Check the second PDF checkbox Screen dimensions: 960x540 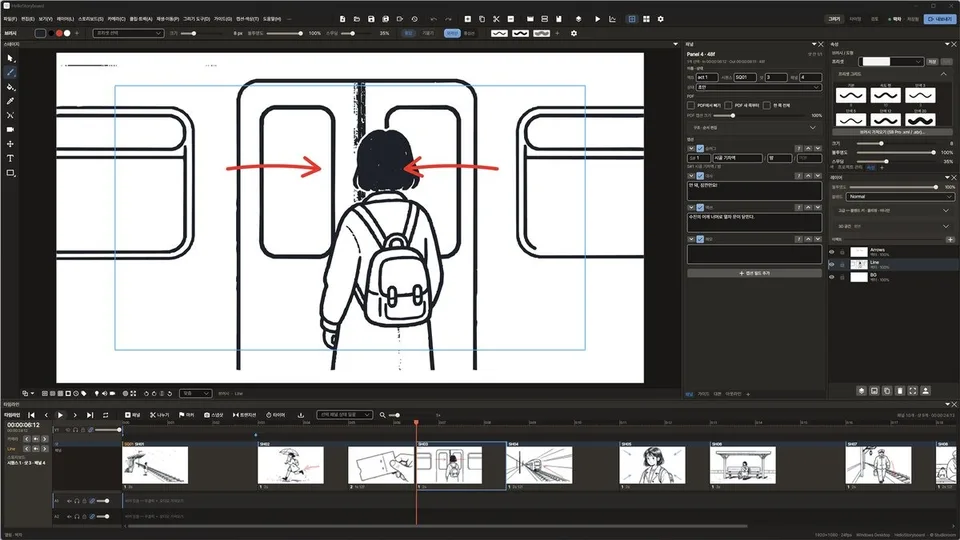pyautogui.click(x=728, y=105)
